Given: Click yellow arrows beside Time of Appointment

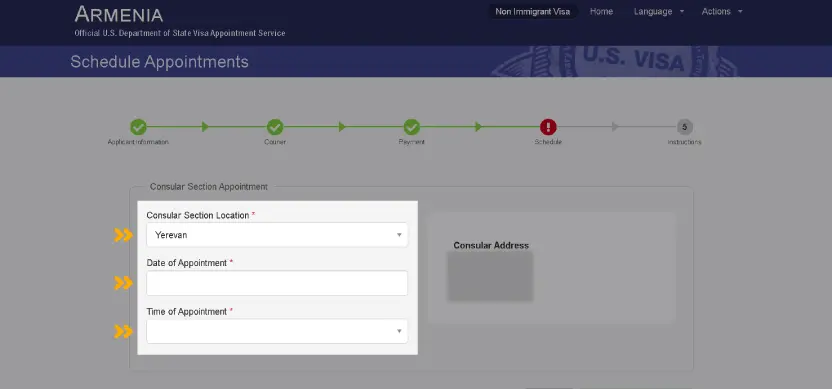Looking at the screenshot, I should pyautogui.click(x=124, y=332).
